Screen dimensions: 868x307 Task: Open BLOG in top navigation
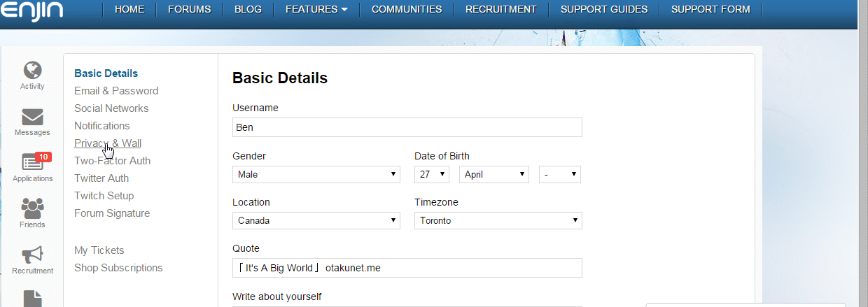[x=248, y=9]
